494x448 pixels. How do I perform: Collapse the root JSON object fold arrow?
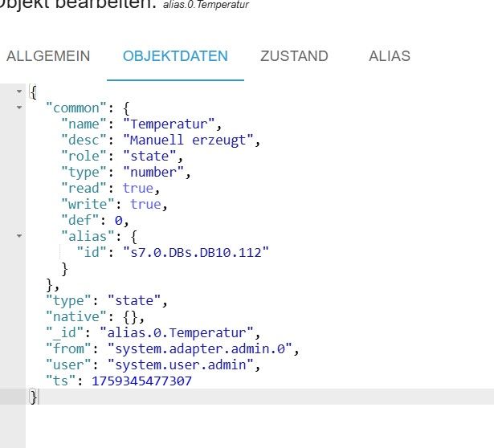click(18, 92)
